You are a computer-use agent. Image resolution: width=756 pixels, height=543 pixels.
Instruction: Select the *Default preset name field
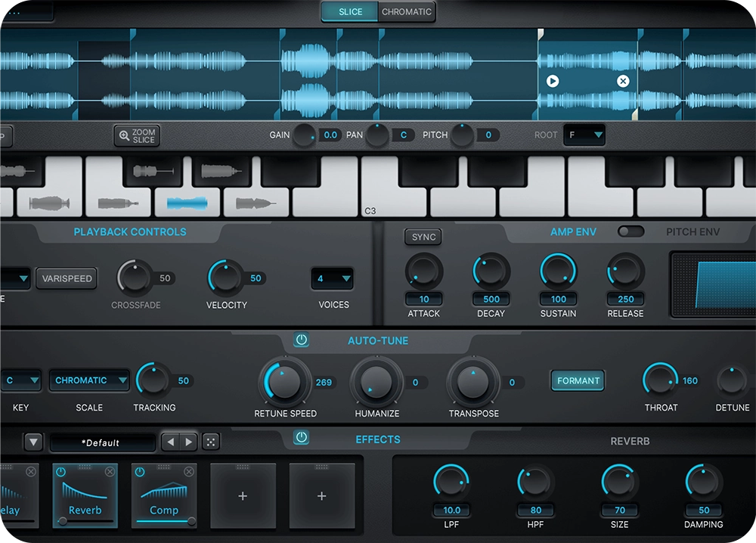pos(103,442)
